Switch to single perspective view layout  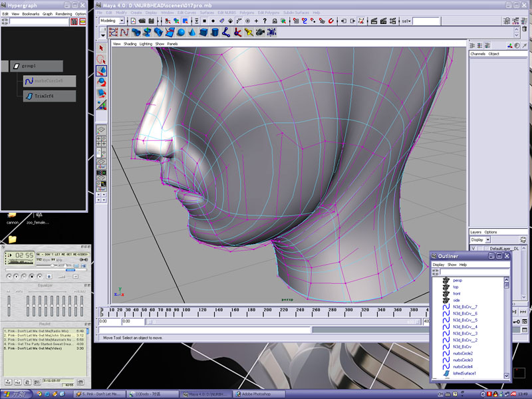coord(101,130)
